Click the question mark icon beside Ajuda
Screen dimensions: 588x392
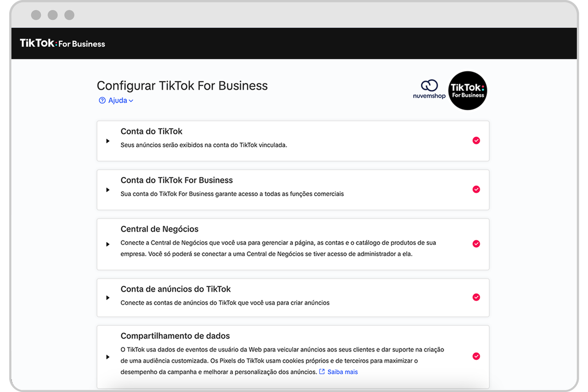coord(102,100)
